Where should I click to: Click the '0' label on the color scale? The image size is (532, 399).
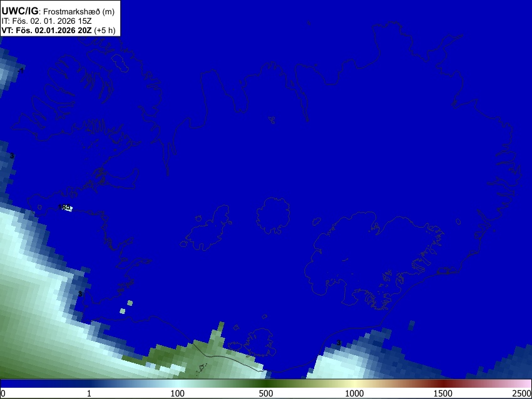[3, 393]
